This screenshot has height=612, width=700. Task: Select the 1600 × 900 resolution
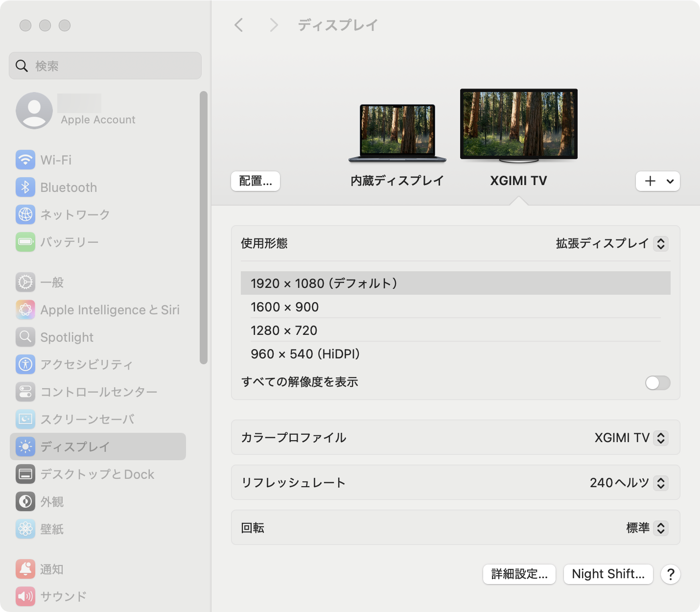pos(284,307)
